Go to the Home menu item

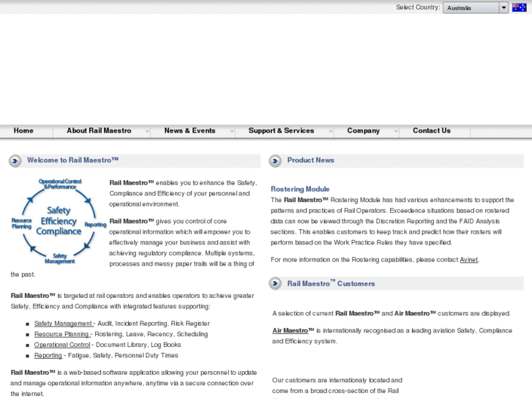(x=23, y=131)
